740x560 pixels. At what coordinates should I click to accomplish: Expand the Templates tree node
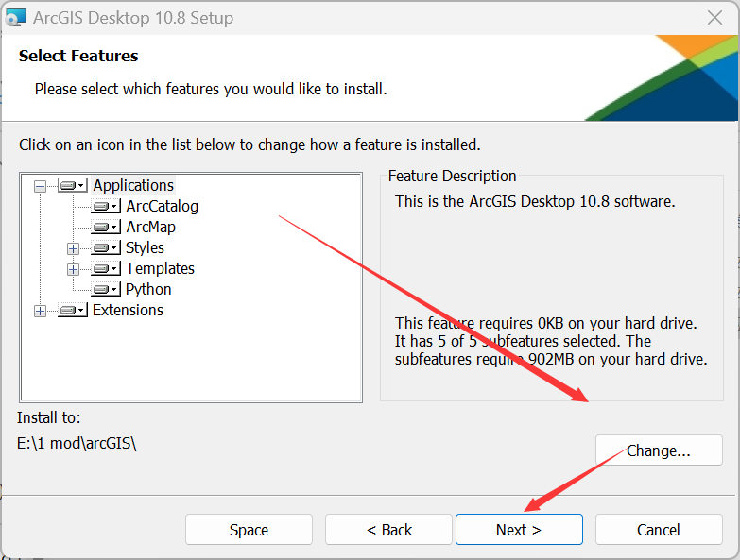73,269
